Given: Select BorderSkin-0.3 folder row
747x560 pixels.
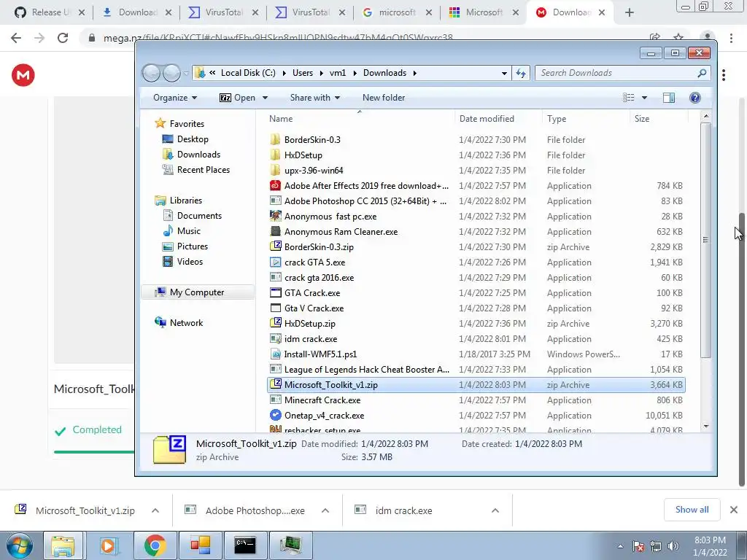Looking at the screenshot, I should coord(476,139).
